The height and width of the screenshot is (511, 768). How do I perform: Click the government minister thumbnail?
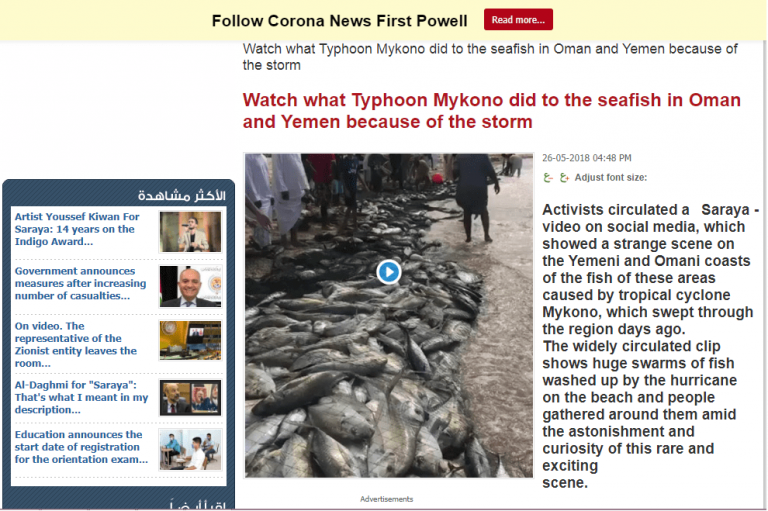[x=191, y=286]
